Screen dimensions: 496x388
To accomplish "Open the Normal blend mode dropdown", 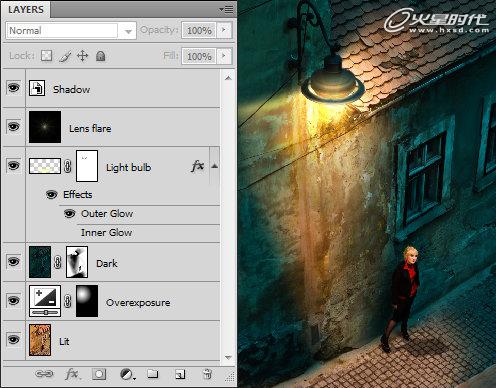I will 71,31.
